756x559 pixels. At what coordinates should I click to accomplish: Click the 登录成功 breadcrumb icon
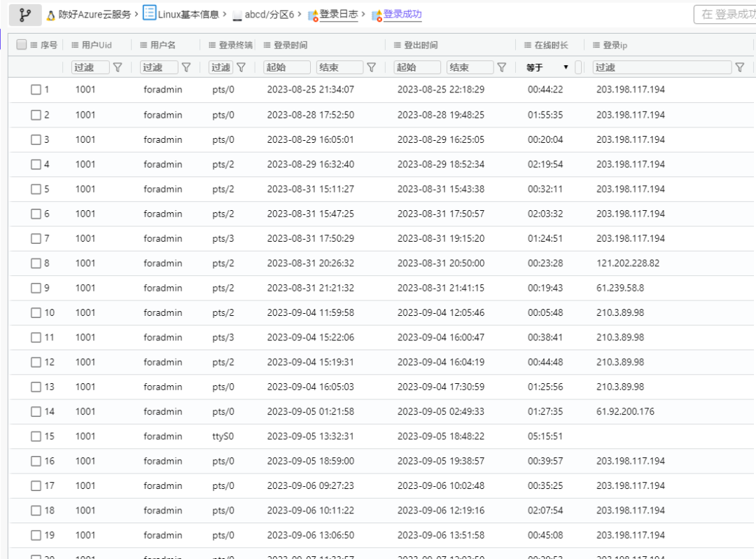(377, 15)
